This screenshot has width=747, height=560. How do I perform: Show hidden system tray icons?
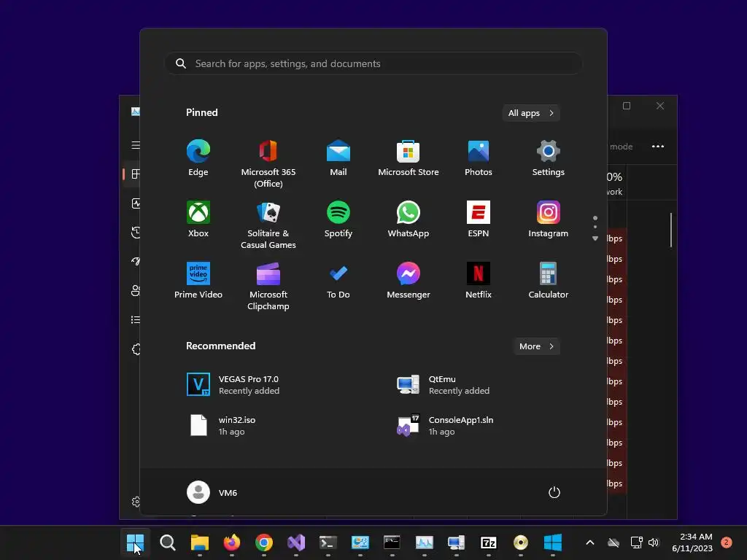589,542
